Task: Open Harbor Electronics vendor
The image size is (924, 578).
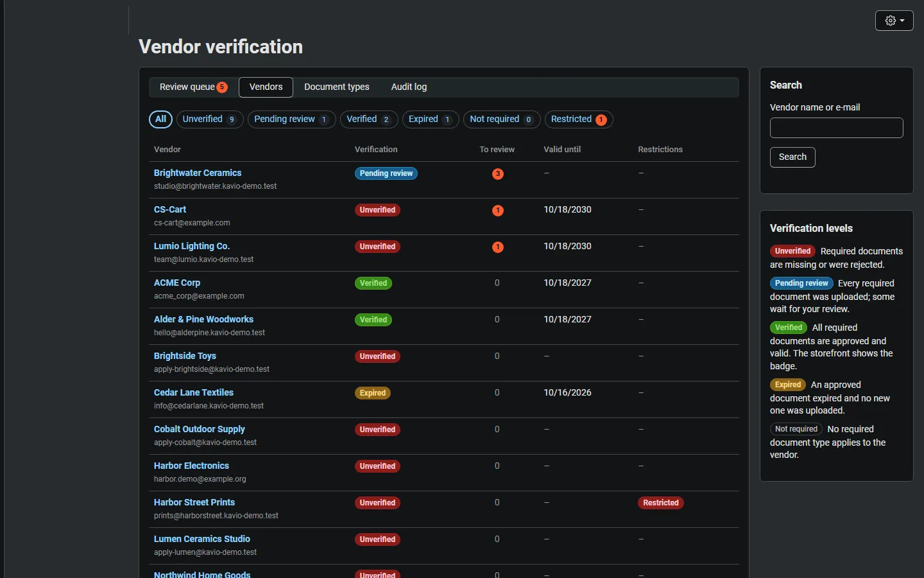Action: click(191, 466)
